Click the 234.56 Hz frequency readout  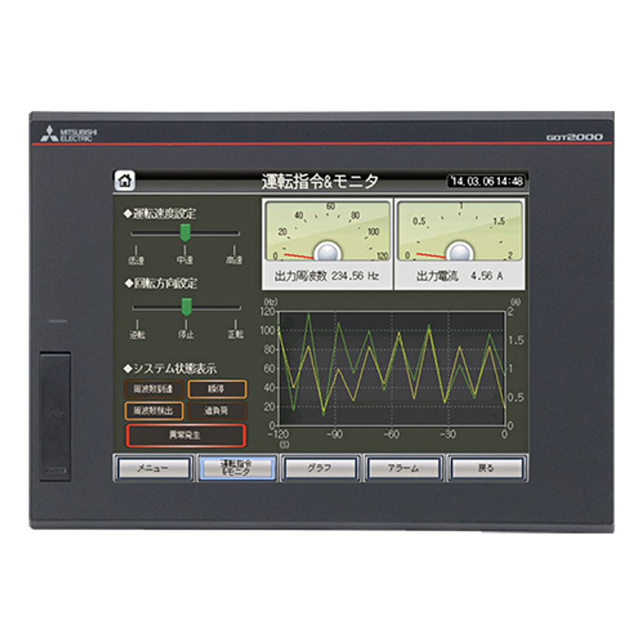click(355, 276)
